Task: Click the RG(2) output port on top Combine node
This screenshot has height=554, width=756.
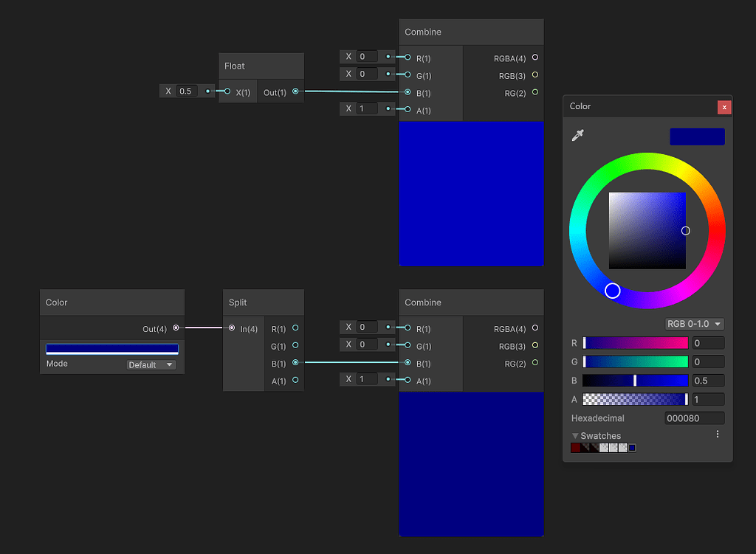Action: click(535, 93)
